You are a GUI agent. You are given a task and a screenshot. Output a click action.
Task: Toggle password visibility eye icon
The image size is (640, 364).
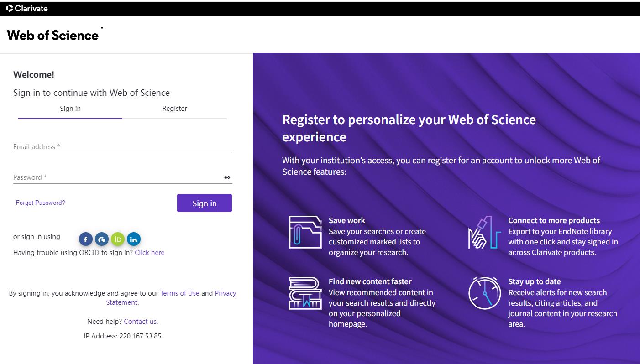(227, 177)
